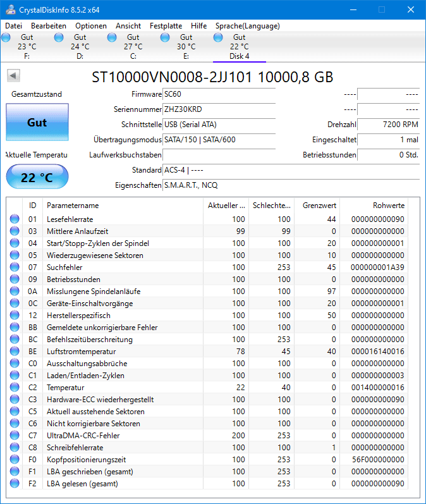426x504 pixels.
Task: Select the Disk 4 tab
Action: pyautogui.click(x=240, y=47)
